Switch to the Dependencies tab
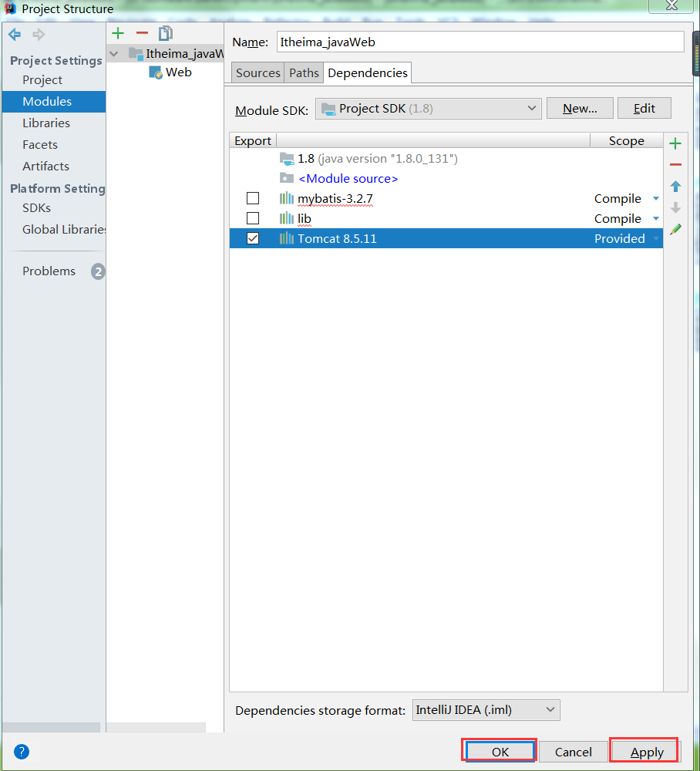Screen dimensions: 700x771 tap(368, 72)
